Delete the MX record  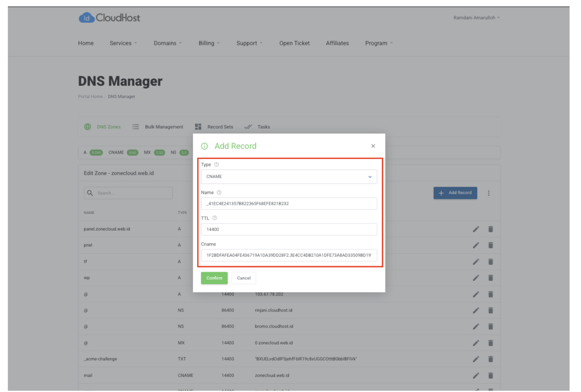490,343
